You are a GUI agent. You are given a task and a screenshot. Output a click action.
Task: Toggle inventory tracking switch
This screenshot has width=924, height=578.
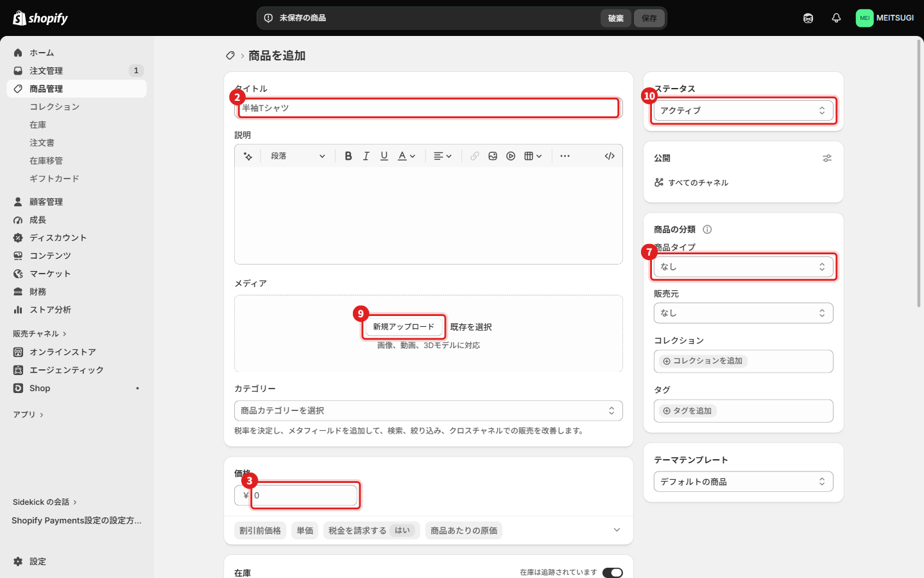(x=613, y=572)
